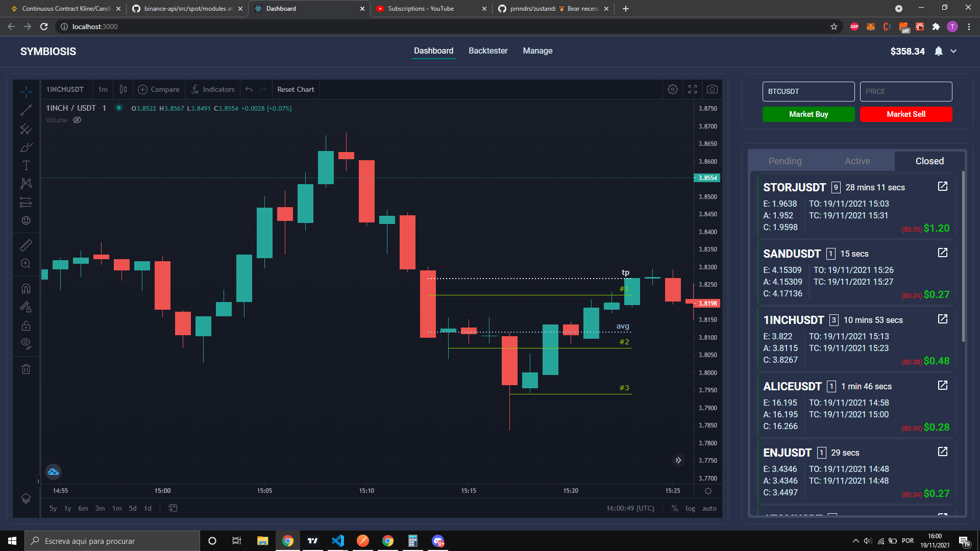Expand the balance dropdown next to $358.34
The image size is (980, 551).
click(x=954, y=51)
